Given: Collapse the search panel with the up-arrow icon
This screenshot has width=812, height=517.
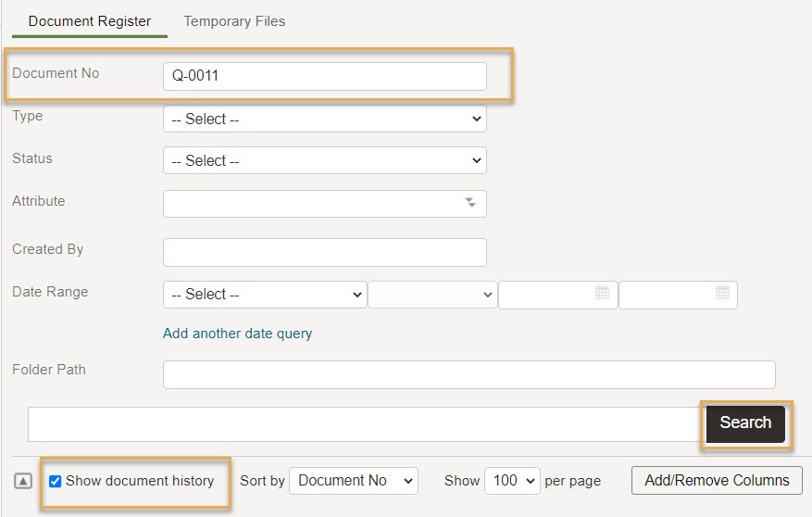Looking at the screenshot, I should click(x=23, y=481).
